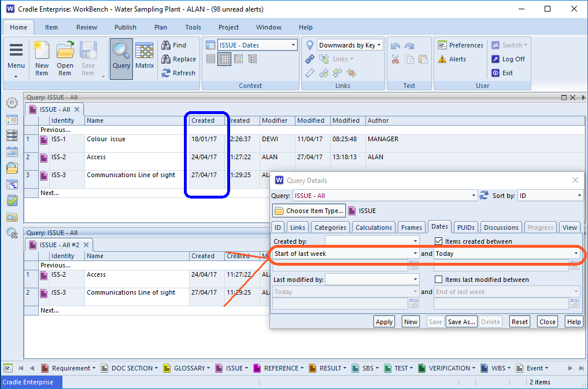The height and width of the screenshot is (389, 588).
Task: Create a New Item
Action: [42, 58]
